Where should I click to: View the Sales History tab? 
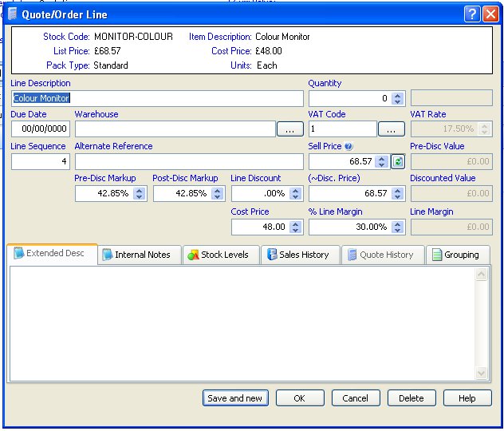click(300, 255)
